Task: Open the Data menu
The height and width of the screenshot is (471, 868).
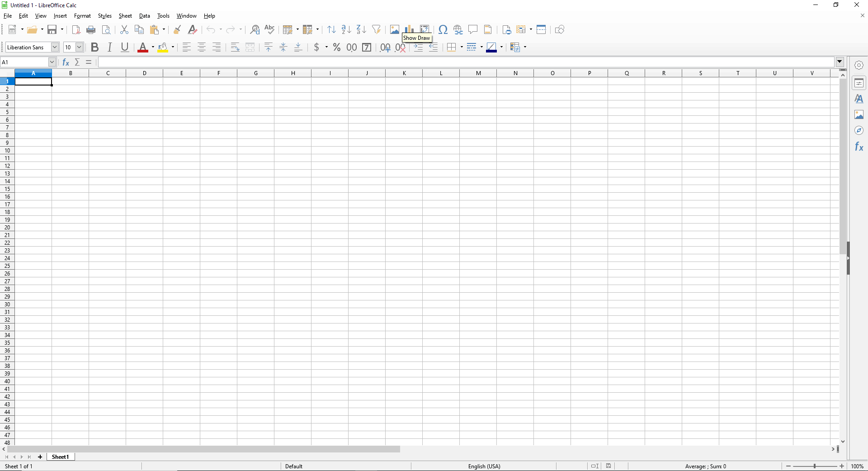Action: [144, 16]
